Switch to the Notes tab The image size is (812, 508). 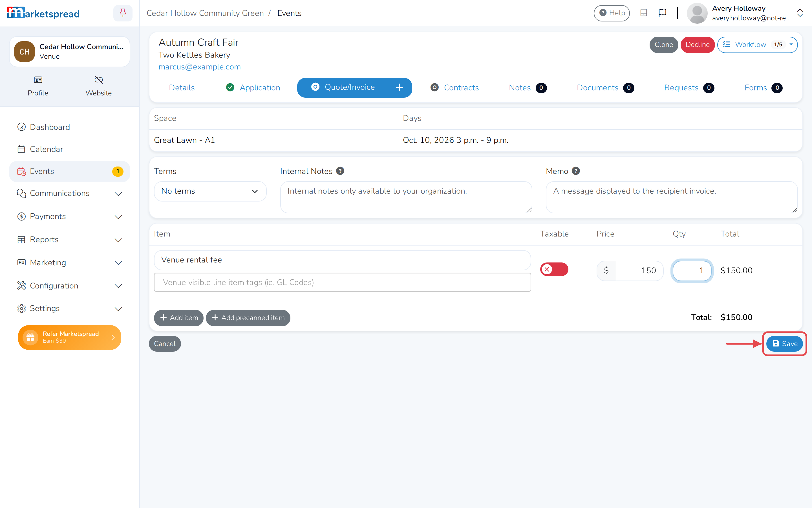coord(528,88)
